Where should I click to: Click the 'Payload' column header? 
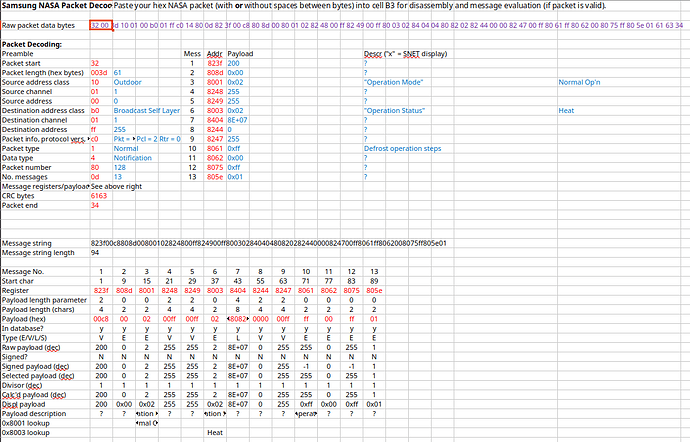tap(240, 54)
